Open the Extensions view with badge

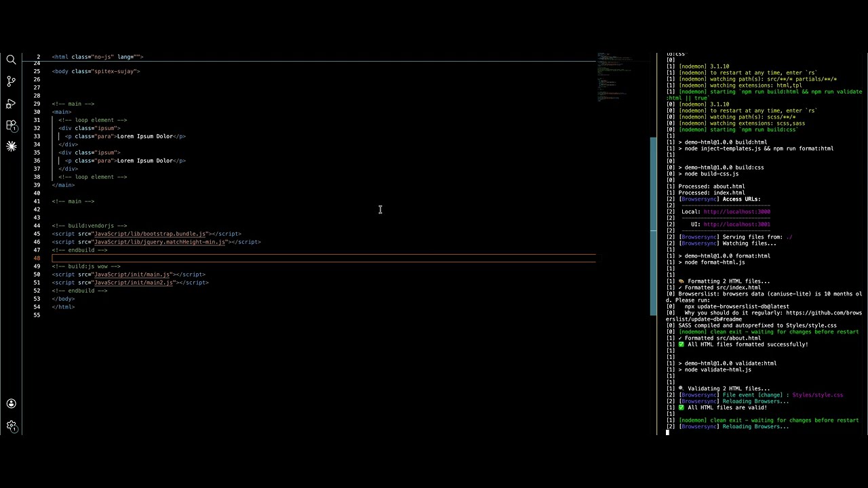[11, 125]
